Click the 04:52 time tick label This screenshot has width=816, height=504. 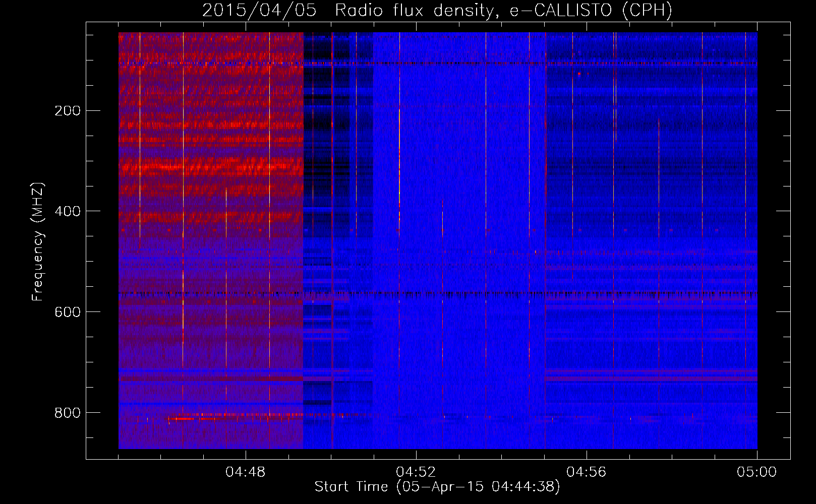click(416, 472)
